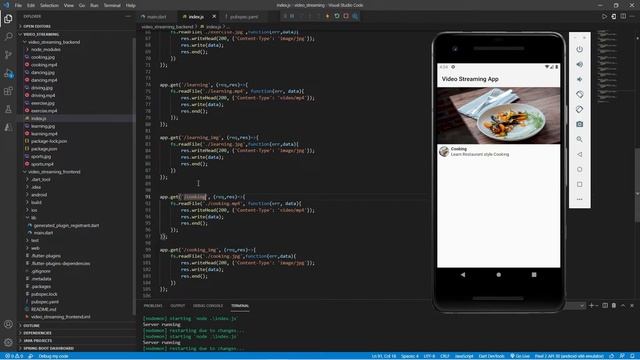Click the debug toolbar pause icon

pyautogui.click(x=292, y=16)
